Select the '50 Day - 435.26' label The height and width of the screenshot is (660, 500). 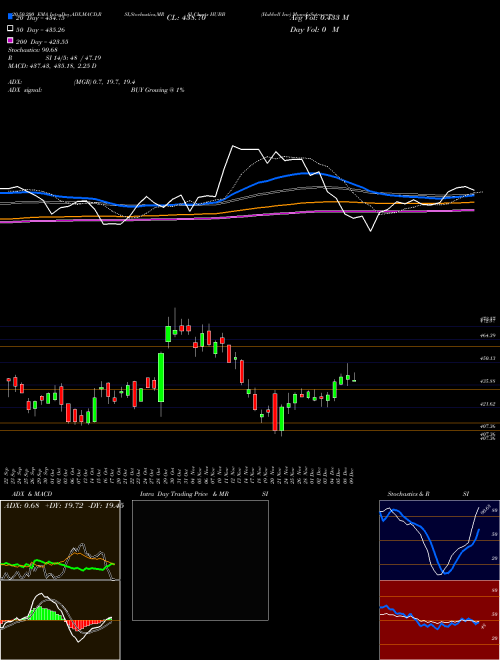[x=41, y=30]
